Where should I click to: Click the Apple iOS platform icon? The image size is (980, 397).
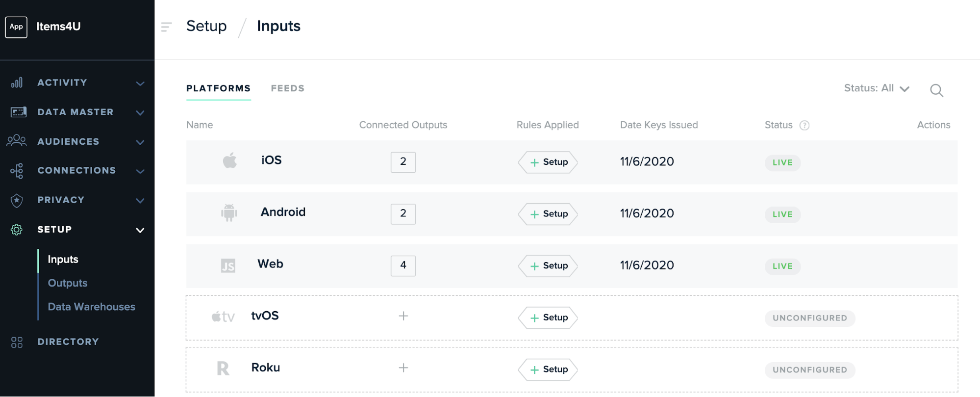click(229, 160)
